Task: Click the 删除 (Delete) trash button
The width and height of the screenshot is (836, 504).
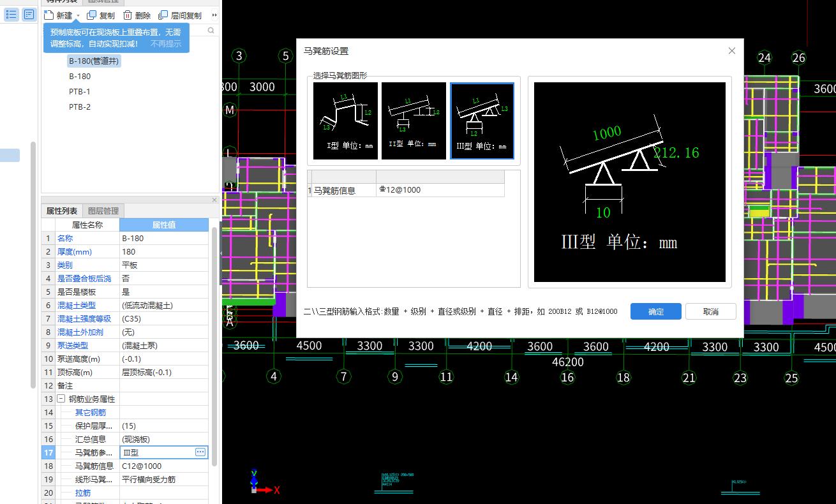Action: 137,15
